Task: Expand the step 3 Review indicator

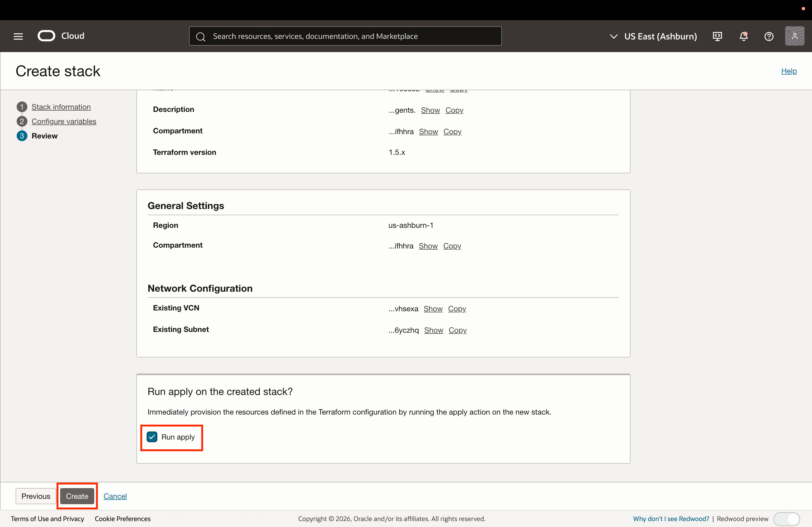Action: [22, 136]
